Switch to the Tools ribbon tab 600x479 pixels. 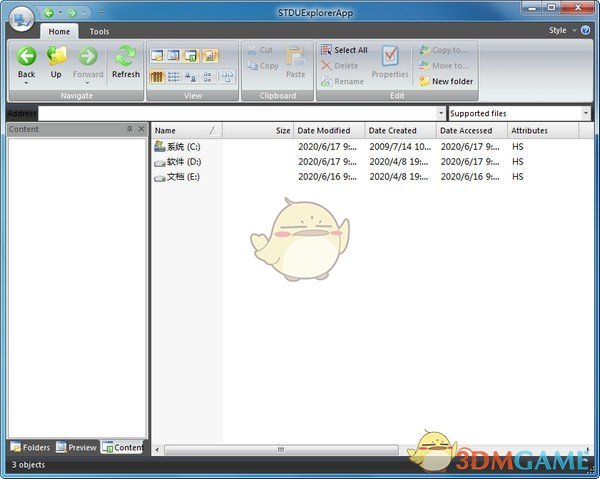(99, 31)
